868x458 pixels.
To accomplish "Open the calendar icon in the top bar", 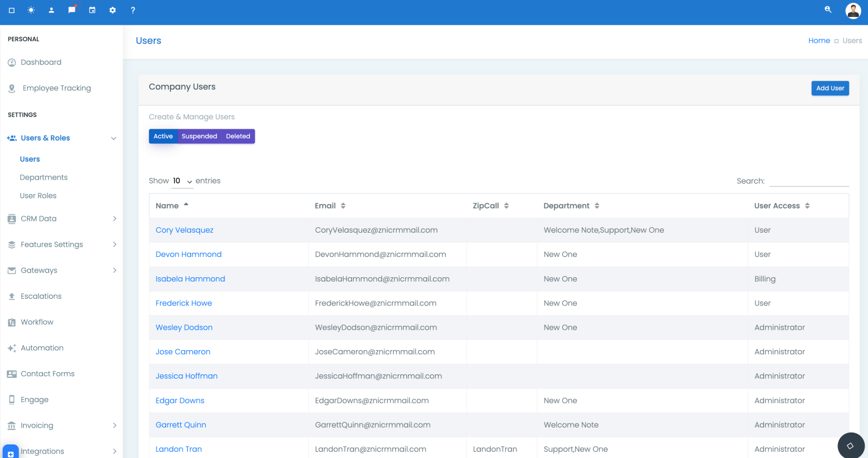I will 92,10.
